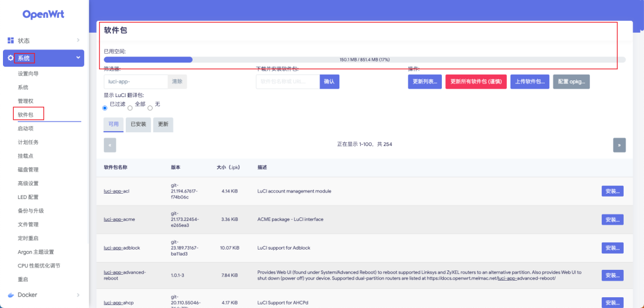This screenshot has height=308, width=644.
Task: Open 定时重启 in sidebar
Action: [28, 238]
